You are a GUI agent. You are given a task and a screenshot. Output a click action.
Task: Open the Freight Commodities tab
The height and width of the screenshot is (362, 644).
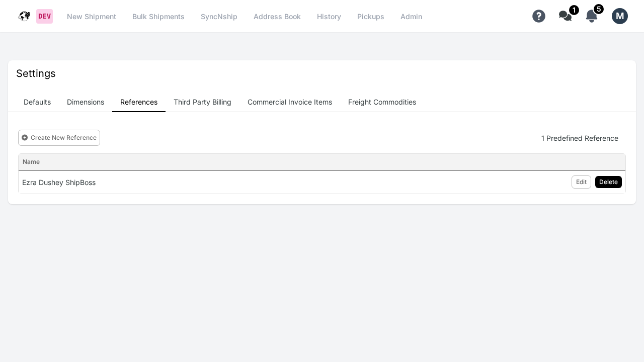pyautogui.click(x=382, y=102)
